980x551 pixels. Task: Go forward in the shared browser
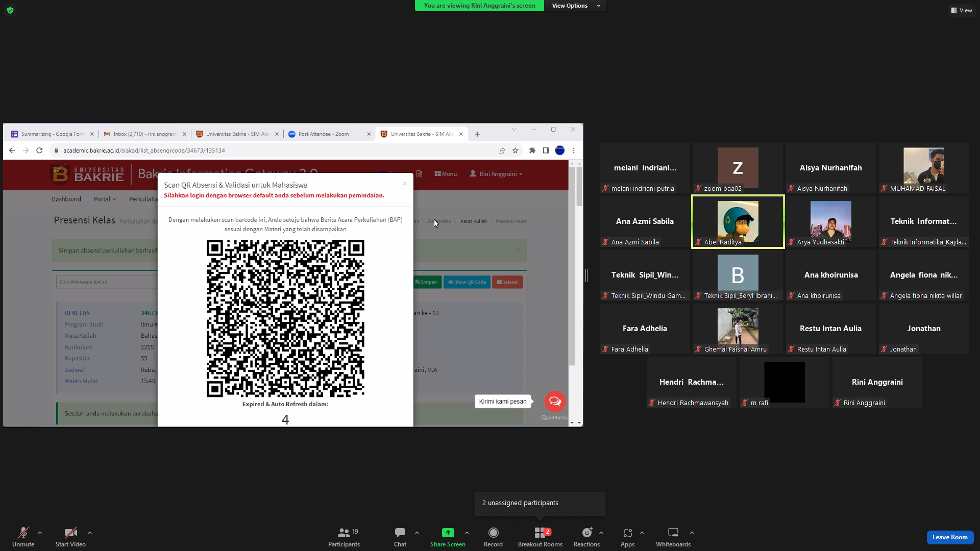tap(26, 151)
